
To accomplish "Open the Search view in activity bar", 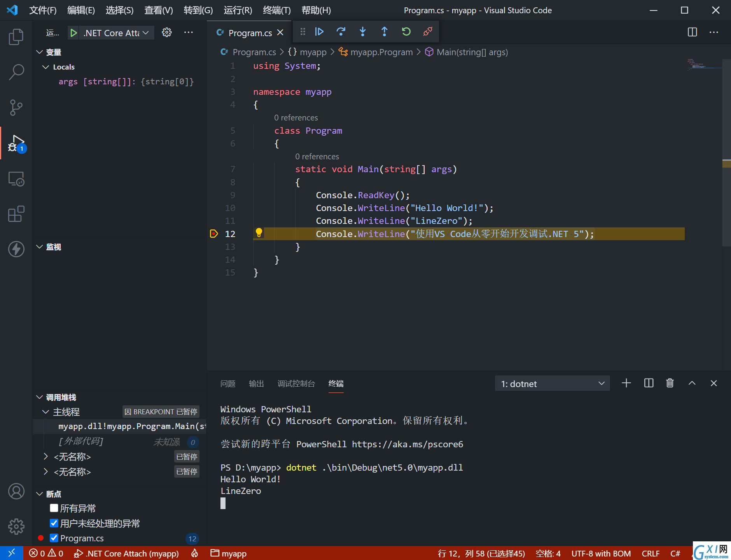I will 16,72.
